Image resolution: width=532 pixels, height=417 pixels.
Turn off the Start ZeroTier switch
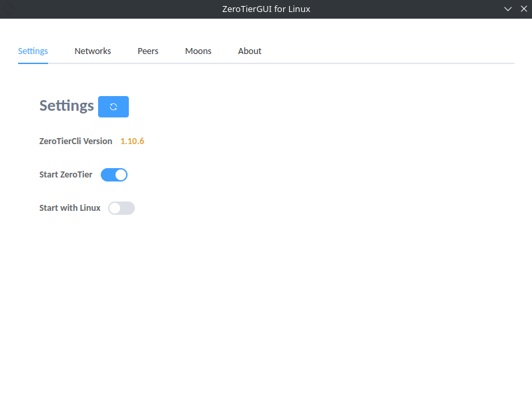[114, 175]
